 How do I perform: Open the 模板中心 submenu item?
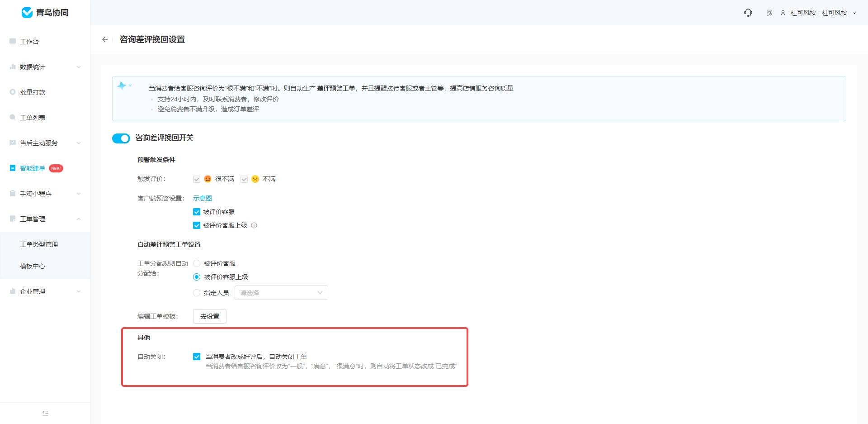(45, 266)
